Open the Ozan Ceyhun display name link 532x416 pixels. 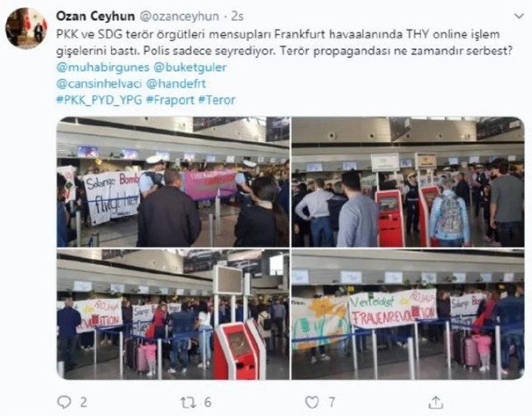[95, 16]
